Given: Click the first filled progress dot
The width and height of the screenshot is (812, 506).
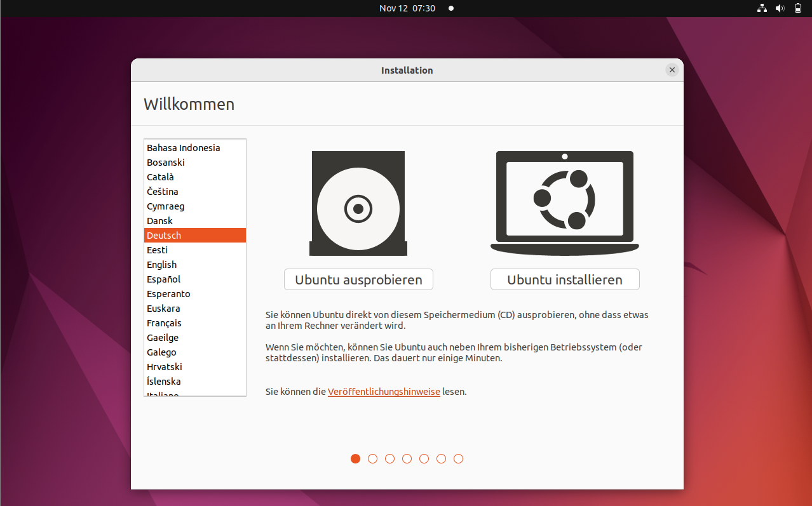Looking at the screenshot, I should point(355,458).
